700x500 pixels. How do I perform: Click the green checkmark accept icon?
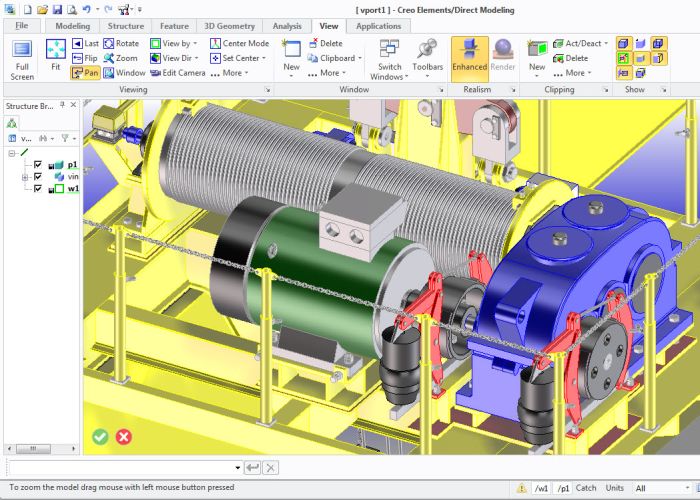(100, 436)
